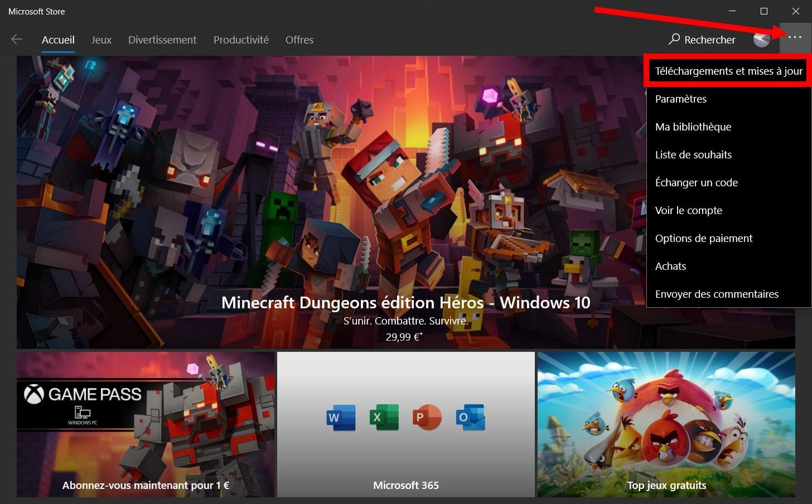Switch to the Jeux tab
This screenshot has height=504, width=812.
coord(101,40)
